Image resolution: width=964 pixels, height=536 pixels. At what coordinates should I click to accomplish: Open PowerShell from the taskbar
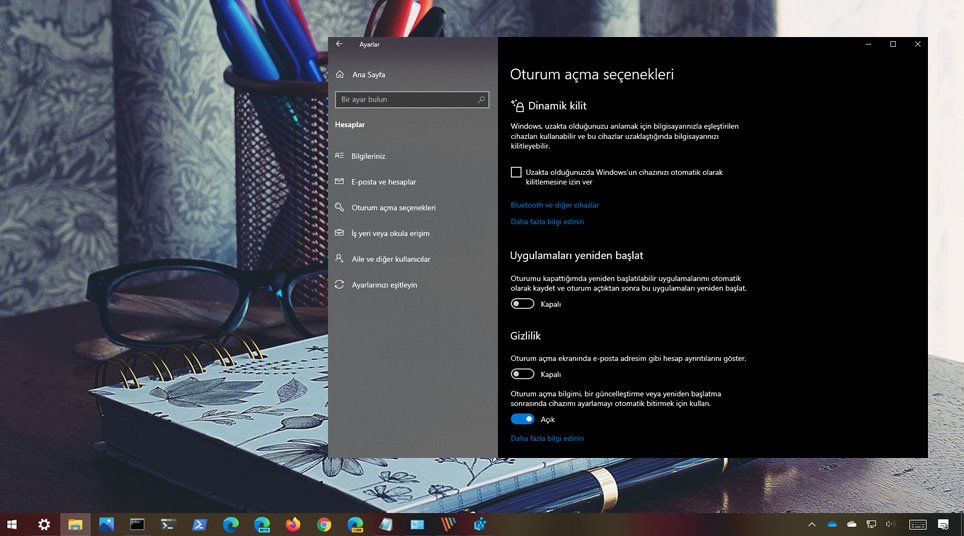click(x=199, y=524)
